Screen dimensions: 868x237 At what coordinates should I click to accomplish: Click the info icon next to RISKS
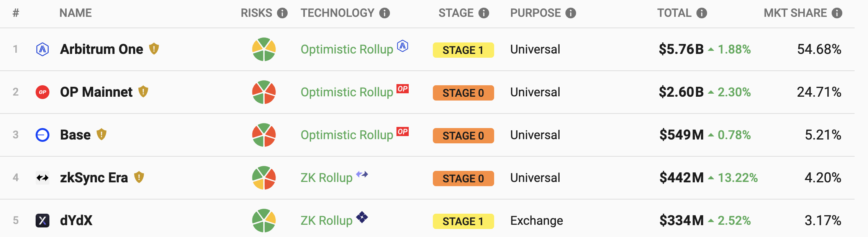coord(282,13)
